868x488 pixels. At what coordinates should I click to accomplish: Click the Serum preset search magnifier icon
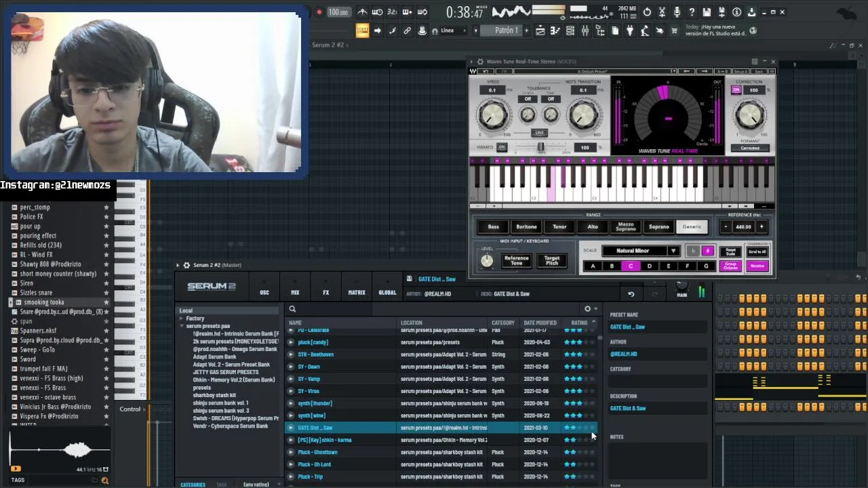pyautogui.click(x=292, y=309)
